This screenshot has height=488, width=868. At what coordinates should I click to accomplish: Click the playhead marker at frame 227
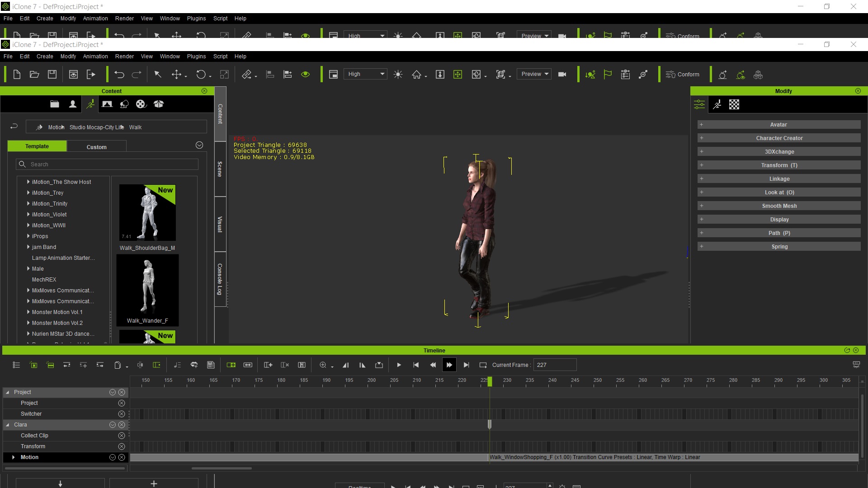tap(490, 382)
